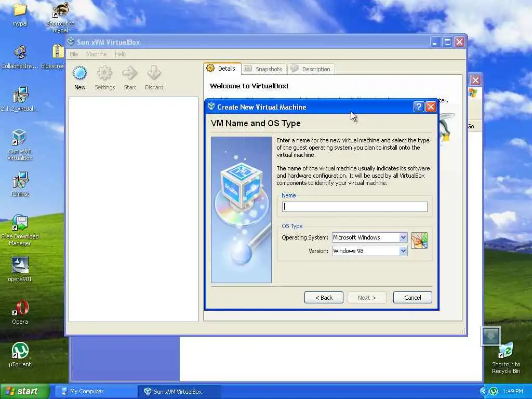
Task: Select the CollabnetIns... desktop icon
Action: point(20,57)
